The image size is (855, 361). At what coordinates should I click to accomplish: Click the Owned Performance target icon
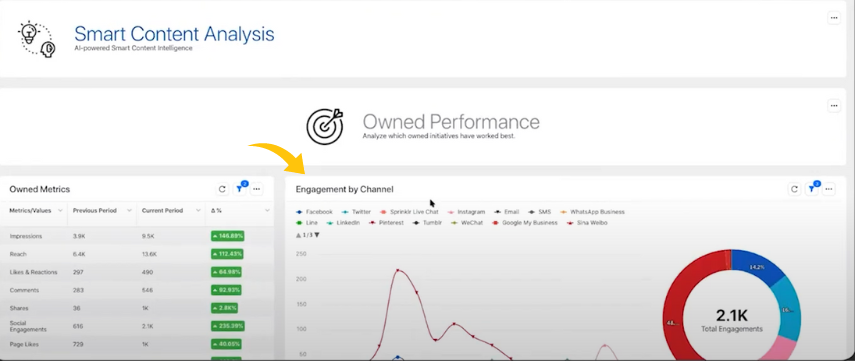[325, 126]
